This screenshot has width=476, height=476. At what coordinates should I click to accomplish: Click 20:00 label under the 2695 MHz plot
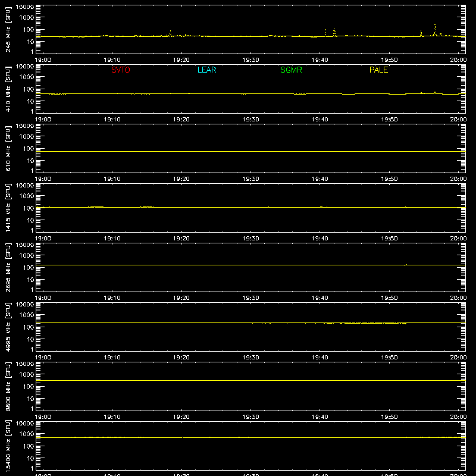click(x=458, y=298)
